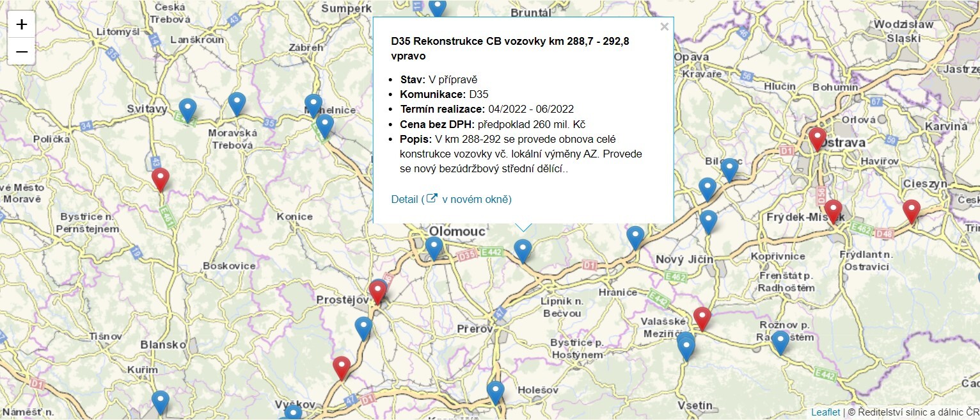Screen dimensions: 980x420
Task: Click blue marker above Nový Jičín
Action: pos(708,222)
